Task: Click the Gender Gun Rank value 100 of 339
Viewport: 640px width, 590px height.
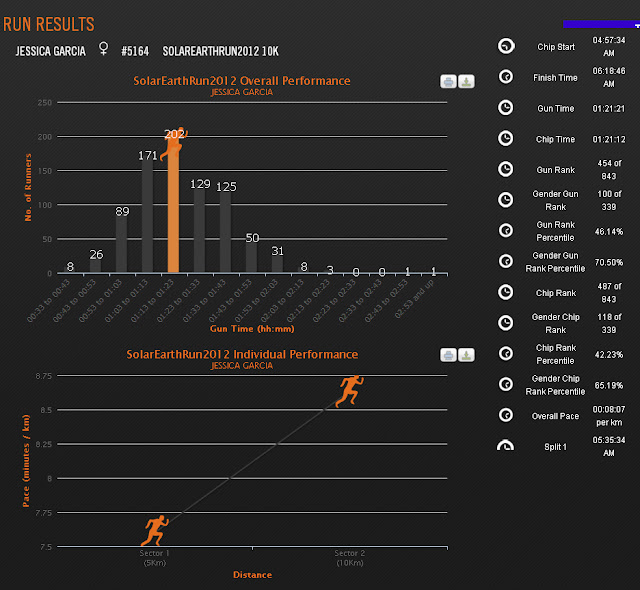Action: point(609,200)
